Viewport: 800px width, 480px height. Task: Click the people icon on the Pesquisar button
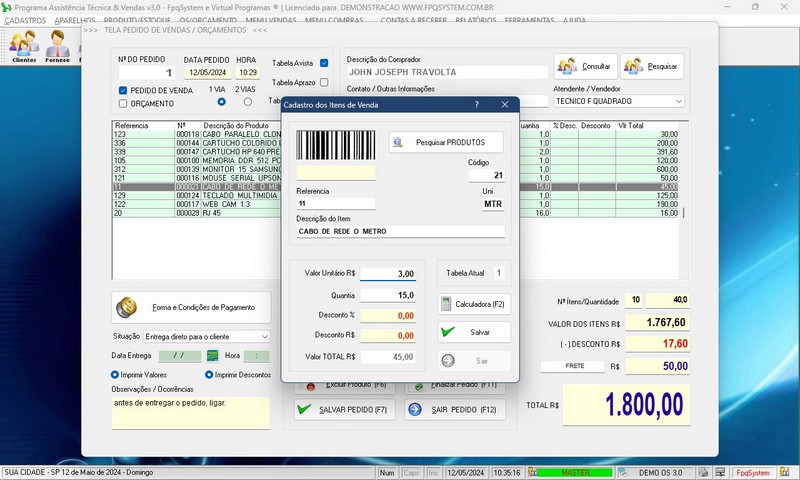click(634, 66)
